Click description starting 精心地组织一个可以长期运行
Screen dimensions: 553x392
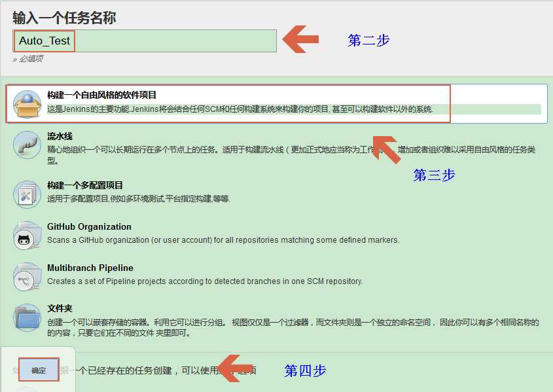(291, 154)
